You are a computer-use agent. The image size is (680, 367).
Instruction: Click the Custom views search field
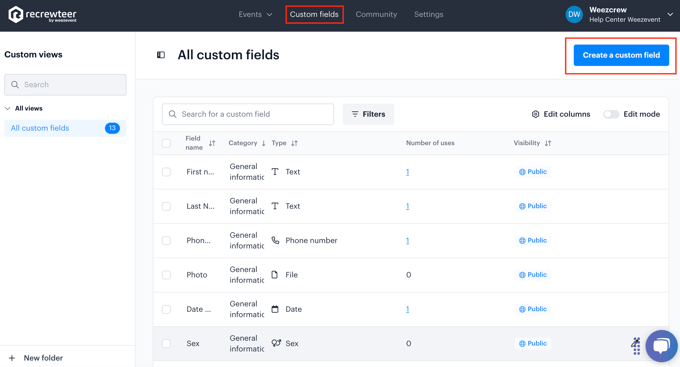click(x=65, y=85)
